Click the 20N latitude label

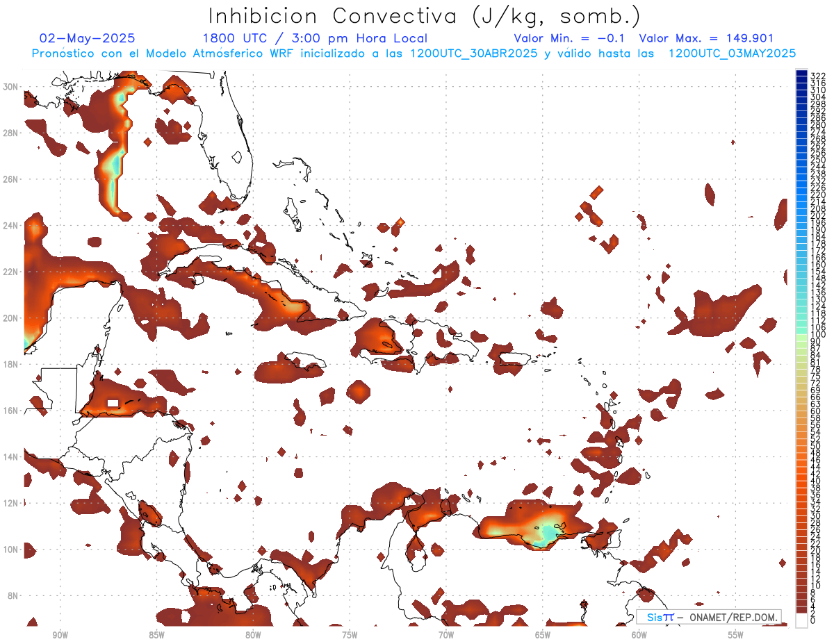click(x=11, y=318)
